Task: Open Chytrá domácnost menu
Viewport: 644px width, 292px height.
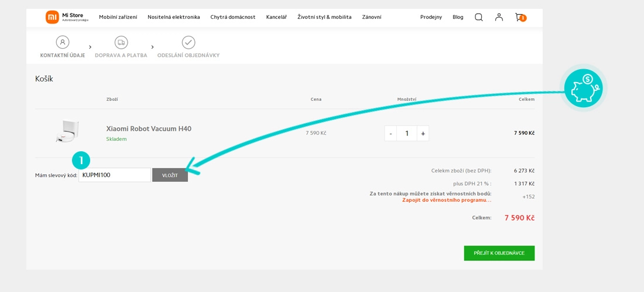Action: [x=233, y=17]
